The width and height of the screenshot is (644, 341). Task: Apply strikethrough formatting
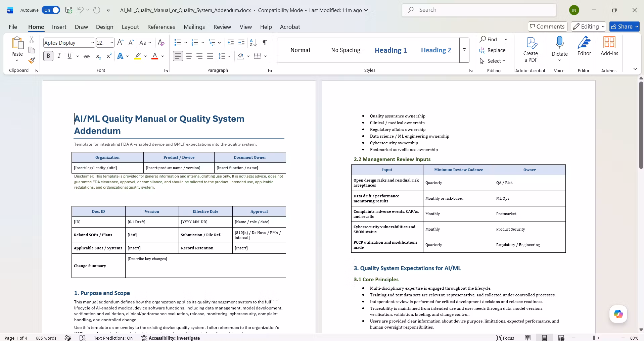click(87, 56)
